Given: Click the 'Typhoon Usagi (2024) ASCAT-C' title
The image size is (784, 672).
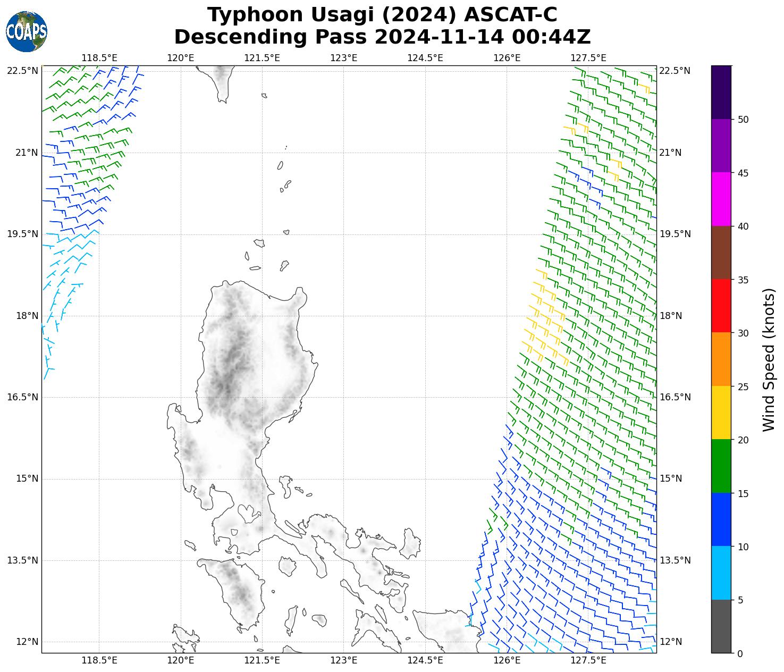Looking at the screenshot, I should coord(382,15).
